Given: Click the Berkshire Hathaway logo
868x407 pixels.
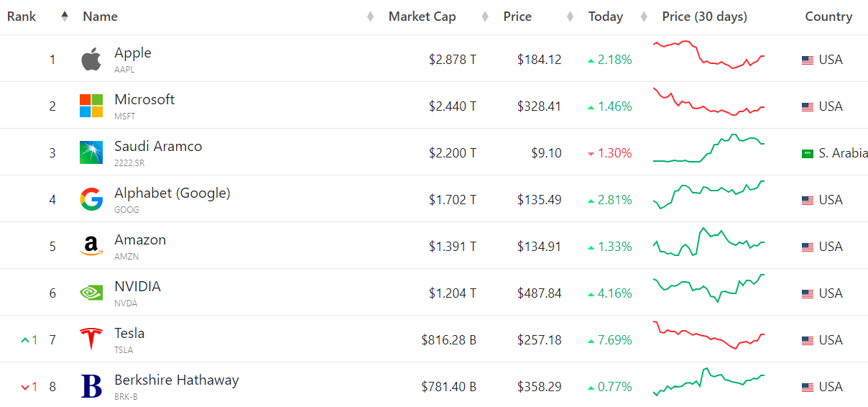Looking at the screenshot, I should click(x=91, y=386).
